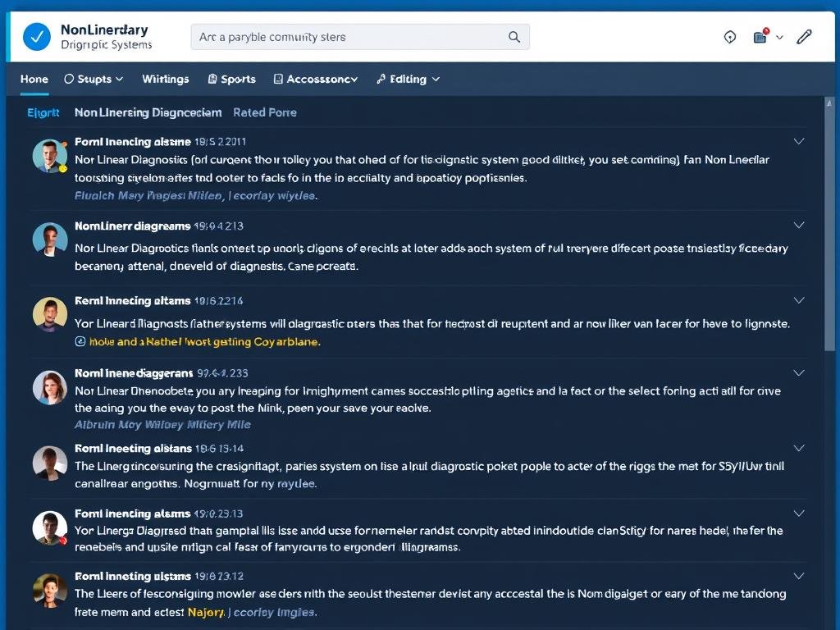Open the Editing dropdown menu
The width and height of the screenshot is (840, 630).
(408, 80)
